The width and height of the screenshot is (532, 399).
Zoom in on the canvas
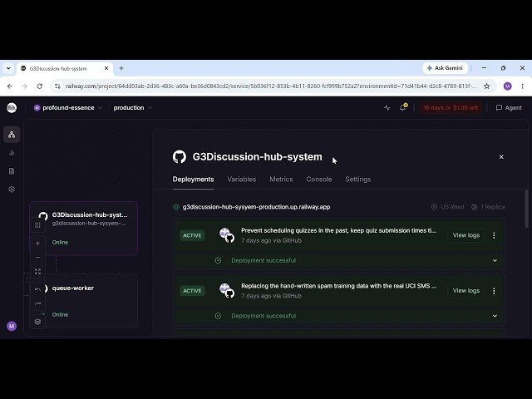(x=37, y=244)
